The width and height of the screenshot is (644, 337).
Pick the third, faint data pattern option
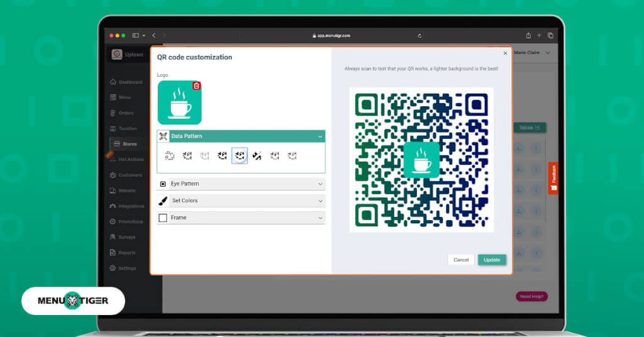point(204,155)
